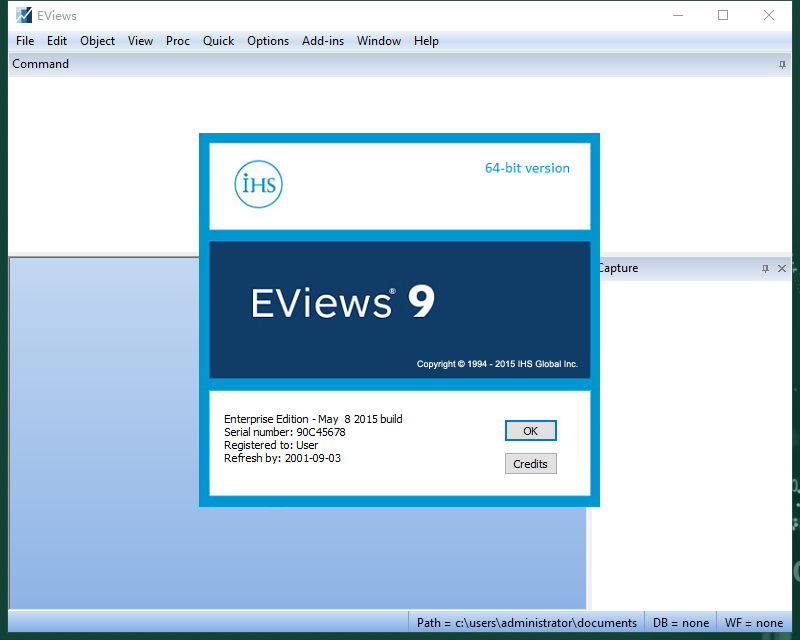Open the Proc menu
This screenshot has height=640, width=800.
[x=178, y=41]
